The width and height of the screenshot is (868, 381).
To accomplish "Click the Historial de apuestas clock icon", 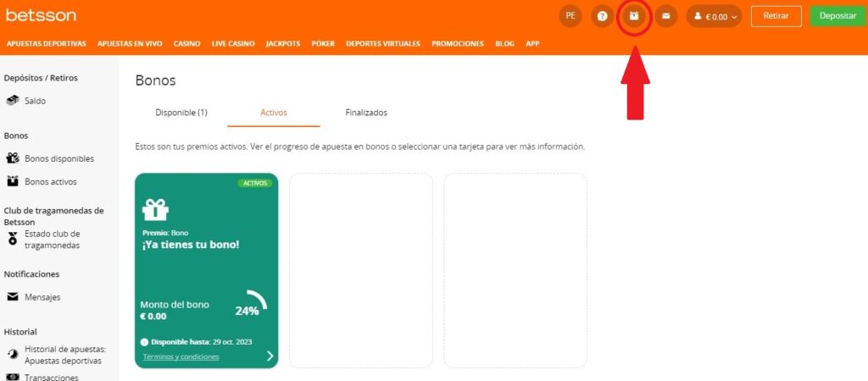I will 13,353.
